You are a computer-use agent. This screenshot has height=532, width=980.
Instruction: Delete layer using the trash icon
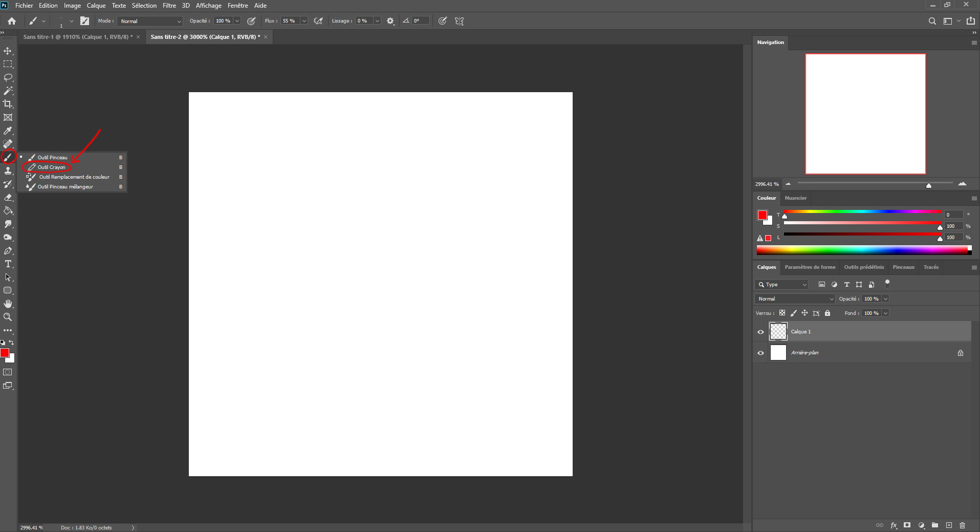[x=963, y=525]
